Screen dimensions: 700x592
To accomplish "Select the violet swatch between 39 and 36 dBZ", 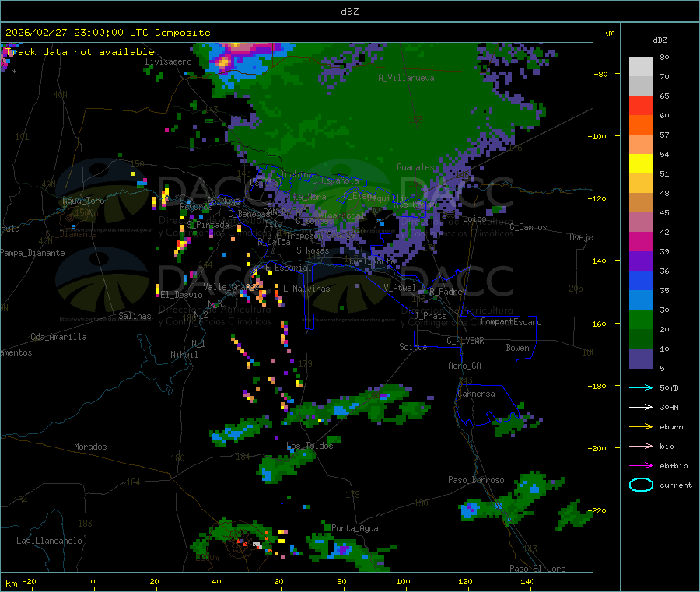I will click(x=641, y=261).
